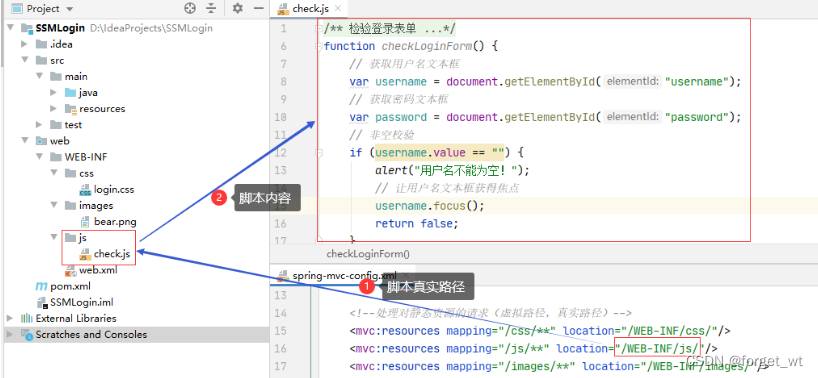Hide the Project panel with minus icon
Viewport: 818px width, 378px height.
(x=258, y=8)
